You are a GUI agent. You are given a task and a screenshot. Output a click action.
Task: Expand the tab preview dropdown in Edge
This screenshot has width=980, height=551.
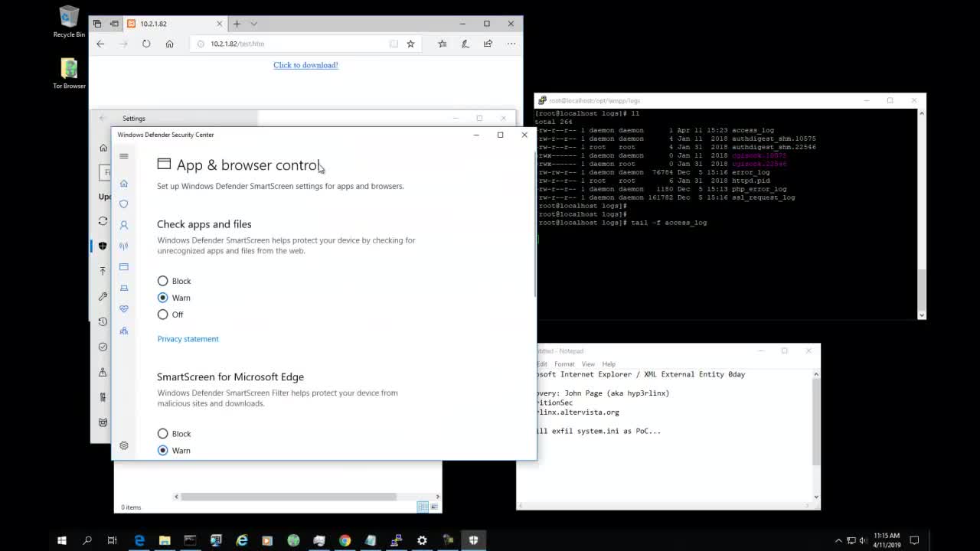coord(254,24)
